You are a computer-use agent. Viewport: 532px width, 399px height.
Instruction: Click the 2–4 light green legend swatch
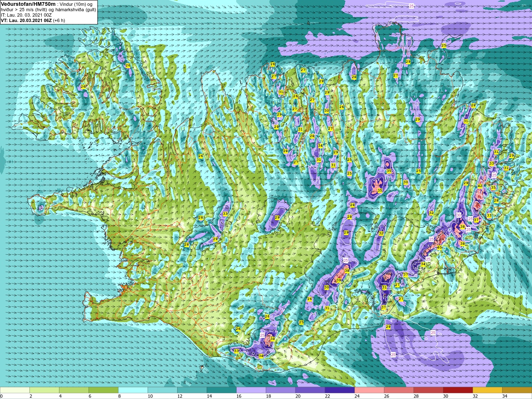[44, 390]
